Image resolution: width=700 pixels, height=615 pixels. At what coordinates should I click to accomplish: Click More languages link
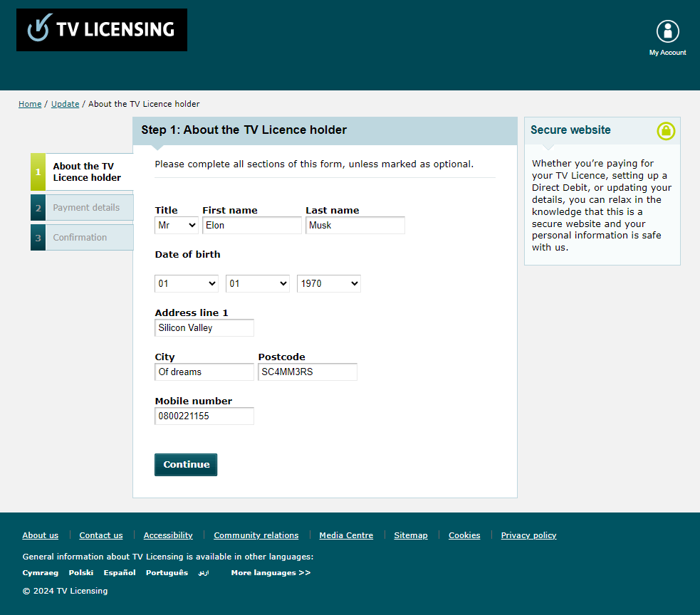point(271,573)
